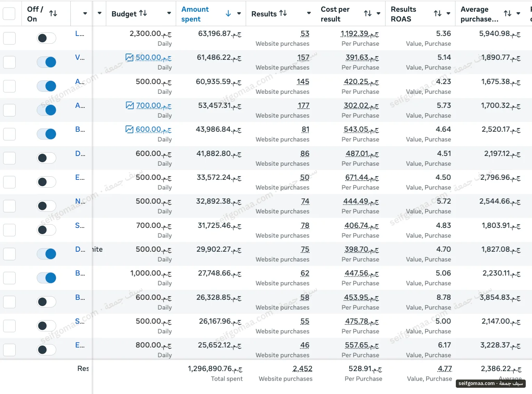Open the Amount spent column dropdown
Screen dimensions: 532x394
click(x=239, y=14)
